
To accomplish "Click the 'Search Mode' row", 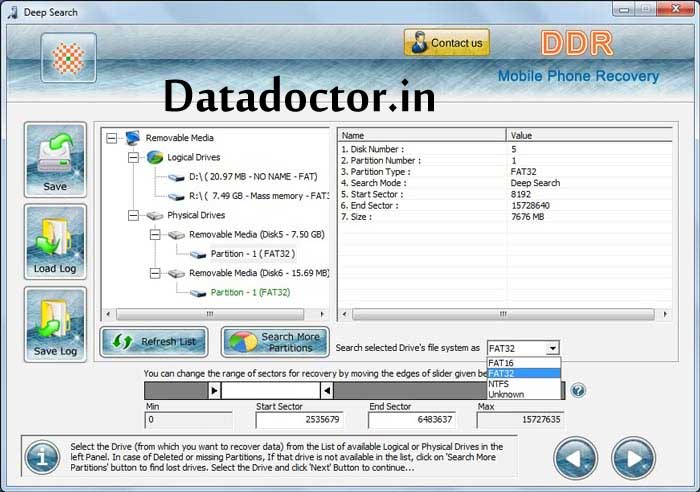I will pyautogui.click(x=505, y=183).
